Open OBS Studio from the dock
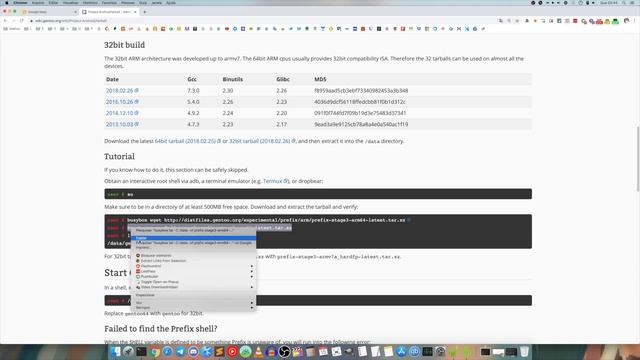 284,351
